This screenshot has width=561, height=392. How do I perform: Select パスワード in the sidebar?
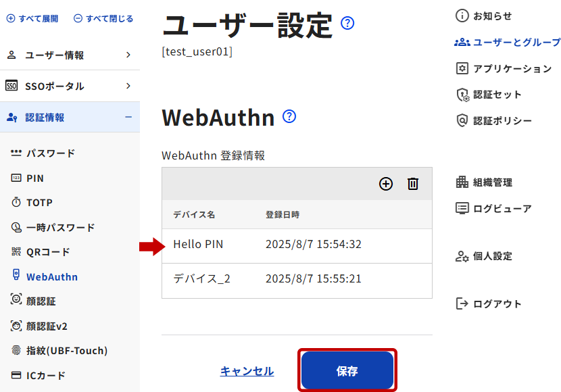[x=50, y=153]
